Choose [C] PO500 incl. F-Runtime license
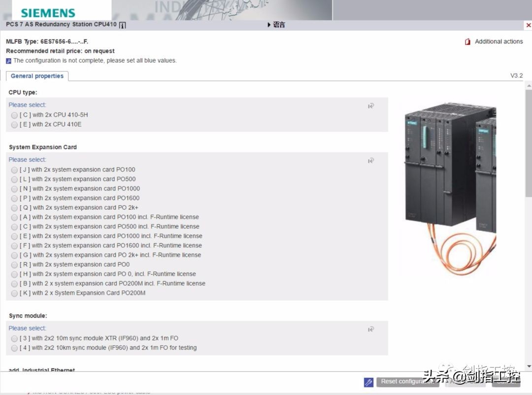 (14, 227)
